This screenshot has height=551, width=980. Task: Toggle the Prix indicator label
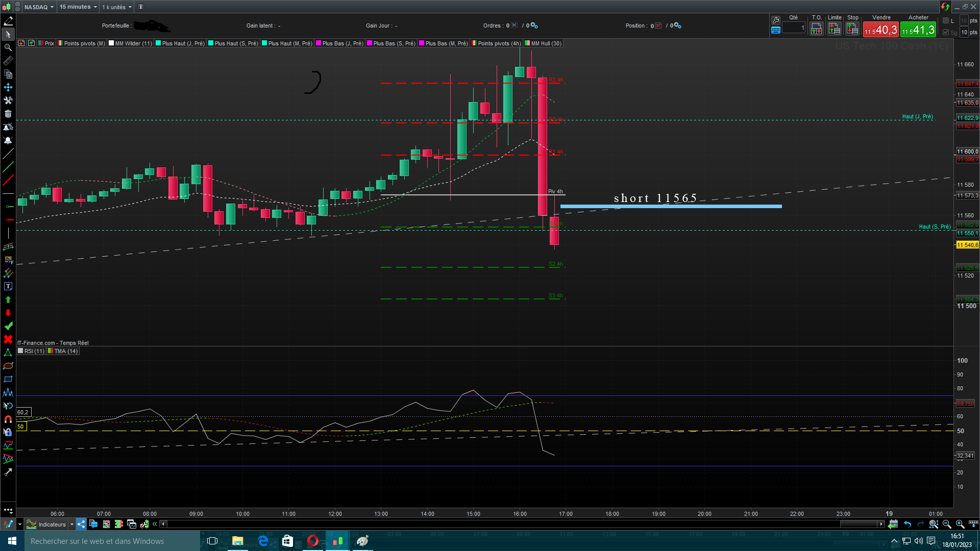tap(46, 43)
